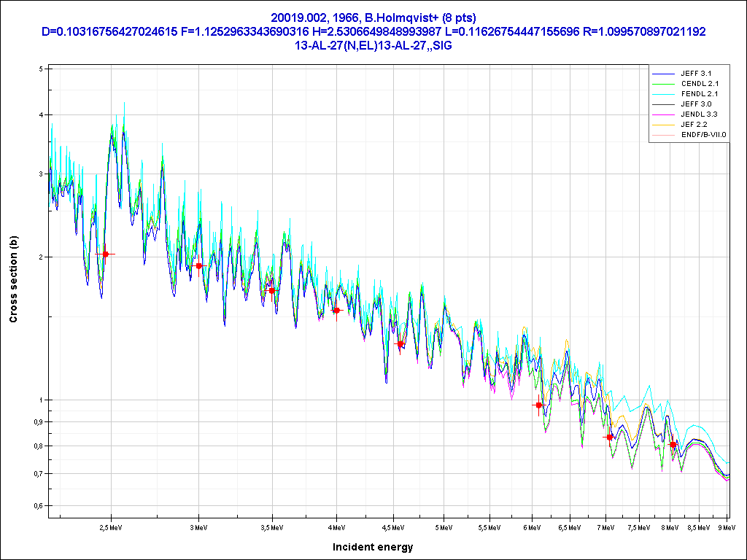
Task: Select the red data marker at 3 MeV
Action: pos(198,265)
